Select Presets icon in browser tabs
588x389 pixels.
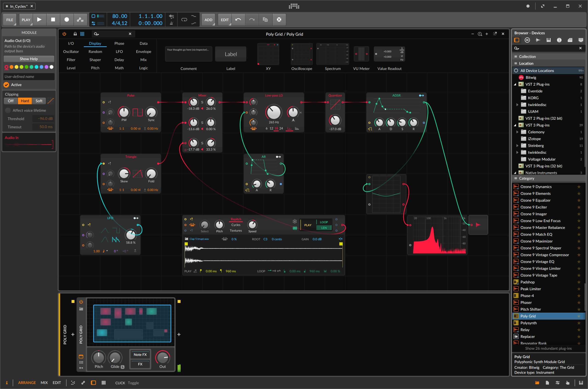527,40
